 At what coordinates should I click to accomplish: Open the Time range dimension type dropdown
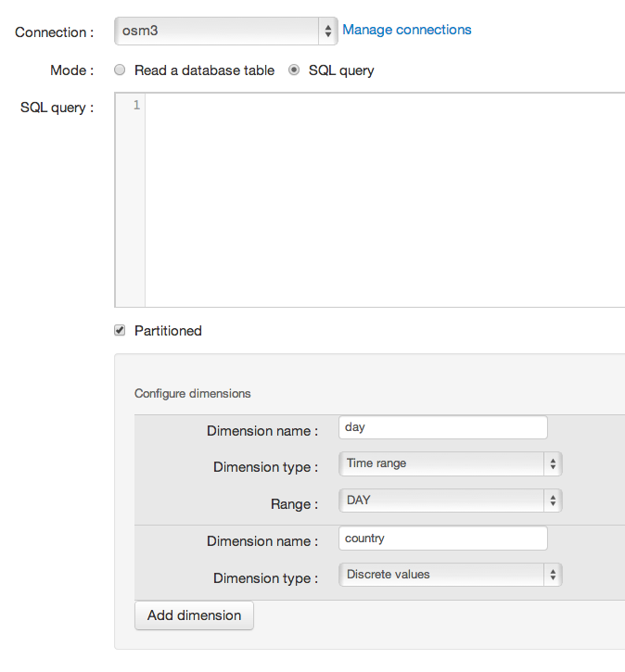(x=450, y=463)
